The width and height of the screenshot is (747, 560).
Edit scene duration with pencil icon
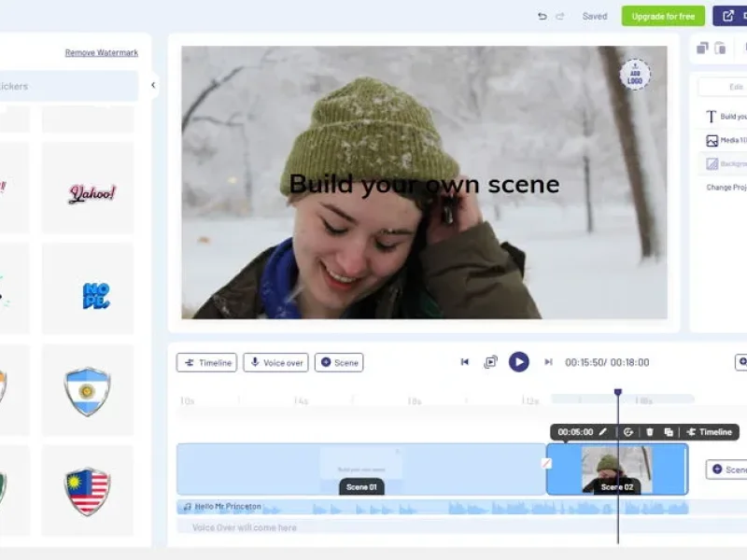tap(603, 432)
